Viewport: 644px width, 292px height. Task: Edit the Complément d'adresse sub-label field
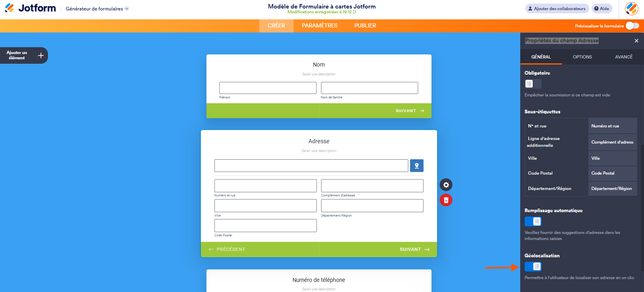click(612, 142)
